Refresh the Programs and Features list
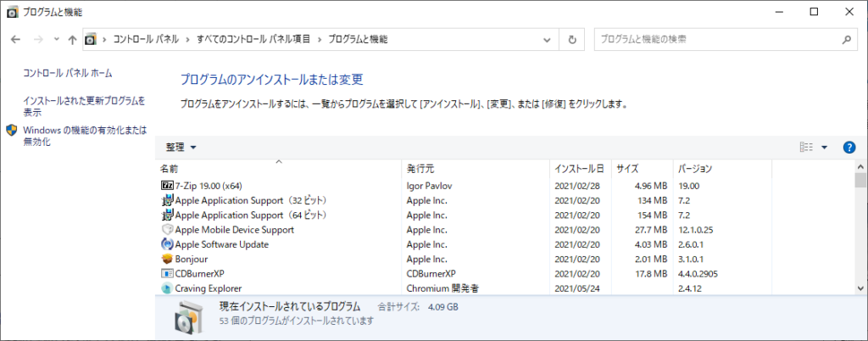The width and height of the screenshot is (868, 341). click(572, 40)
